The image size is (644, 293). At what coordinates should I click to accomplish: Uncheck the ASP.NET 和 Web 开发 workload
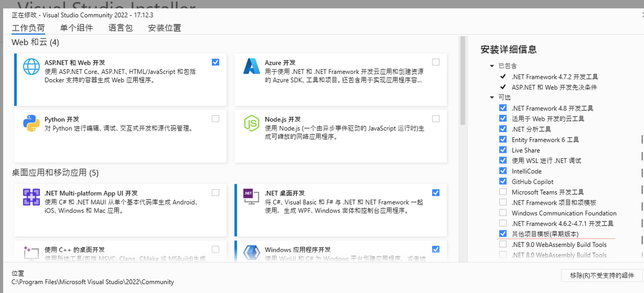216,62
